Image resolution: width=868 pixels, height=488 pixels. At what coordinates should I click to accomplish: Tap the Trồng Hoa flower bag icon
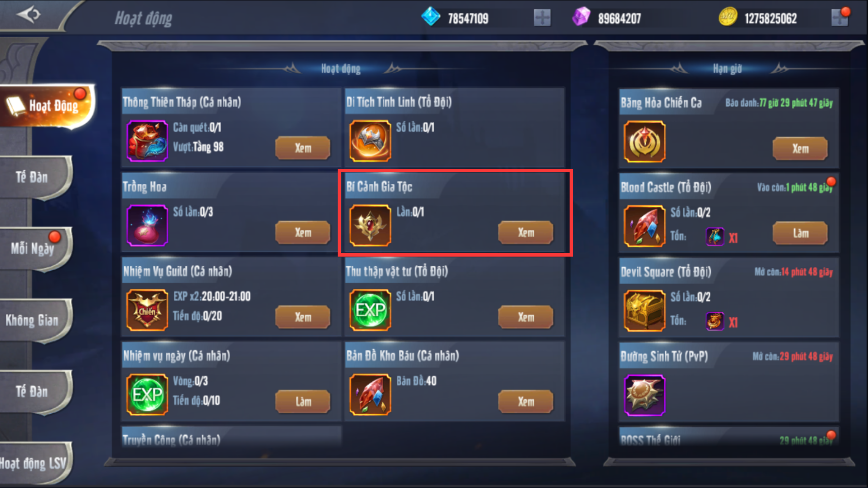pyautogui.click(x=147, y=226)
